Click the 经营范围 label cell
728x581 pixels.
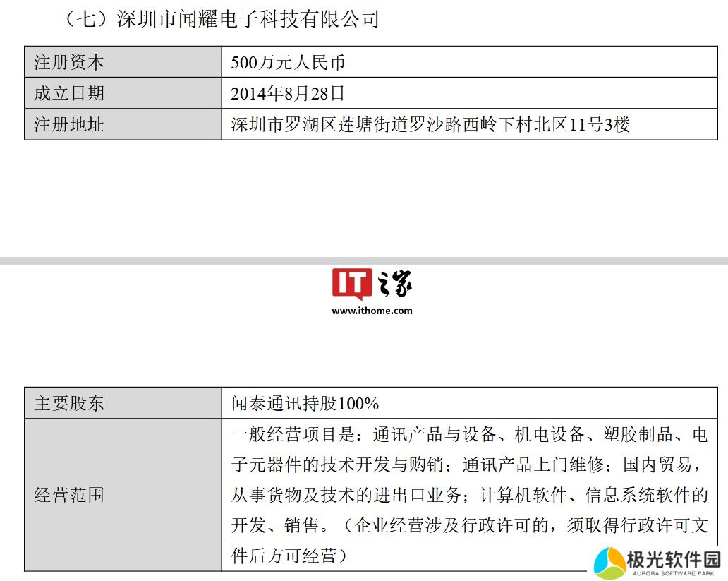[x=69, y=495]
